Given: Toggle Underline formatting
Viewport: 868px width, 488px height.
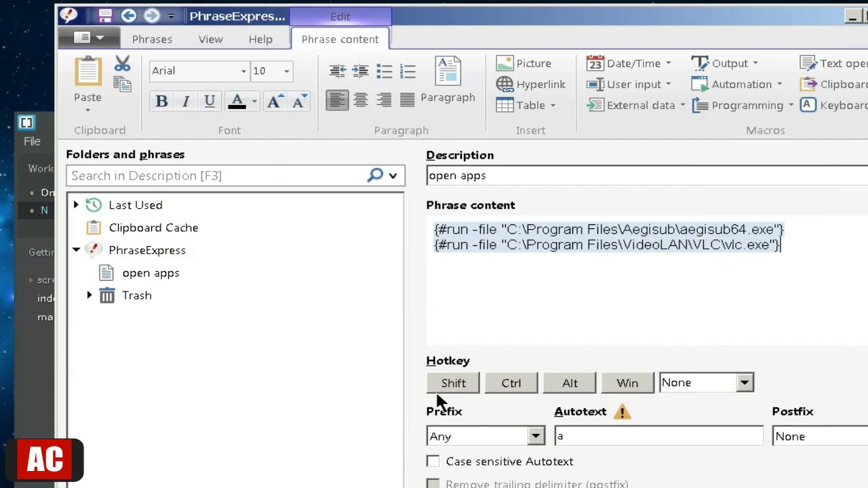Looking at the screenshot, I should 210,102.
